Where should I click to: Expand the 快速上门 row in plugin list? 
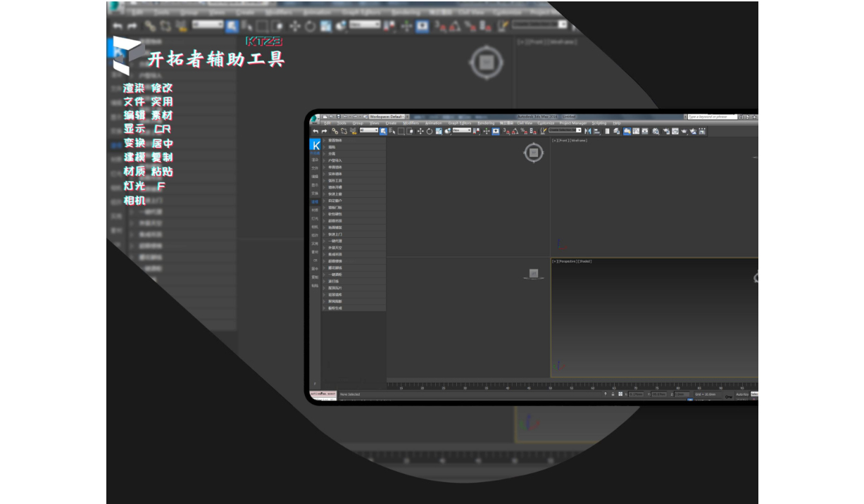tap(353, 234)
